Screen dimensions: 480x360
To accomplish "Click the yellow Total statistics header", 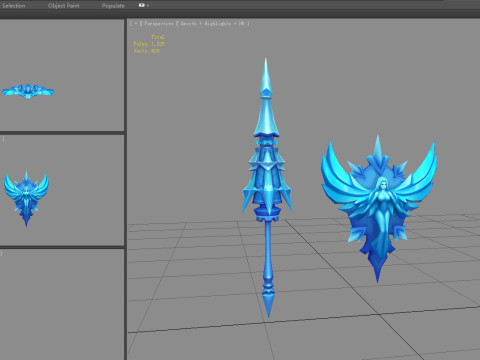I will [x=158, y=37].
